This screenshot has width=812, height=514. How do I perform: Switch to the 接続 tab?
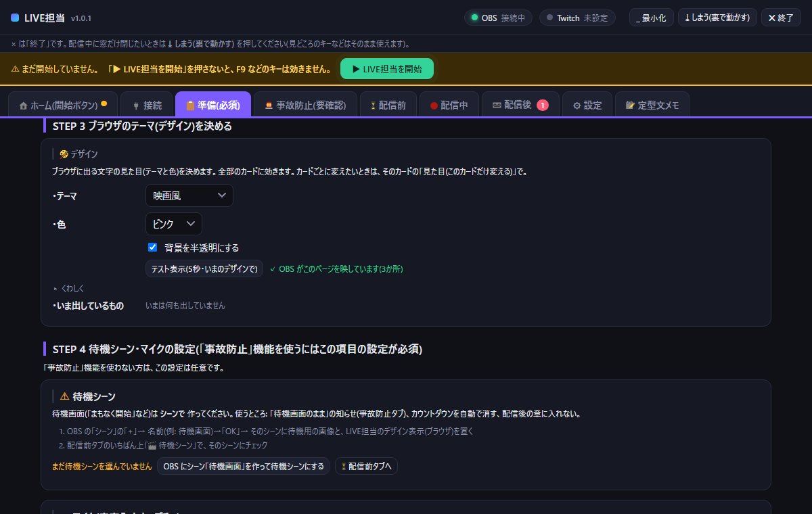click(x=146, y=105)
